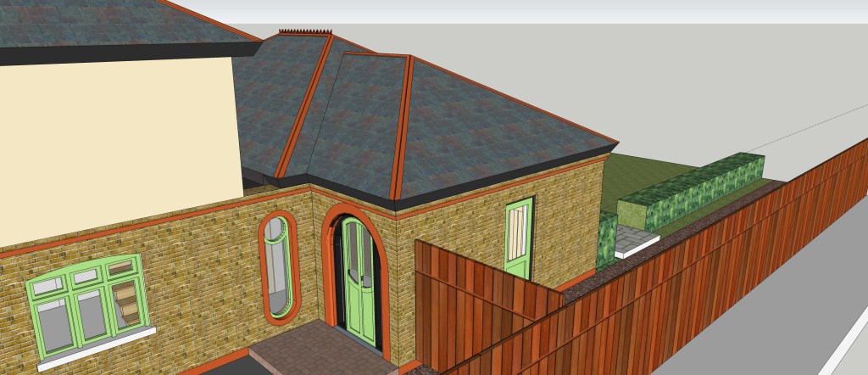The image size is (868, 375).
Task: Select the long green hedge
Action: [691, 191]
